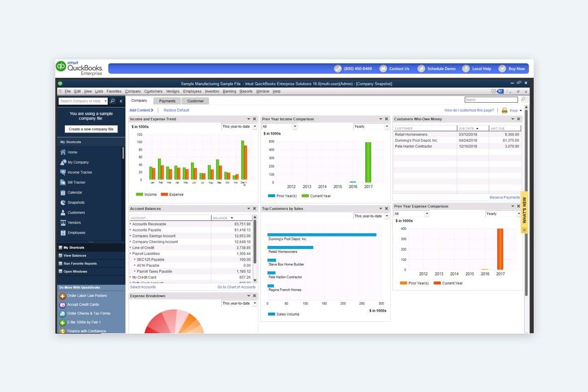Switch to the Customer tab
The image size is (588, 392).
[195, 101]
